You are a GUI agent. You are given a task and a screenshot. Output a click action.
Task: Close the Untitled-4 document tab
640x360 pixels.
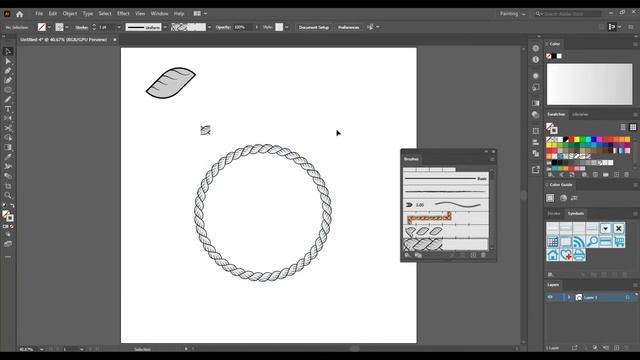[x=115, y=40]
